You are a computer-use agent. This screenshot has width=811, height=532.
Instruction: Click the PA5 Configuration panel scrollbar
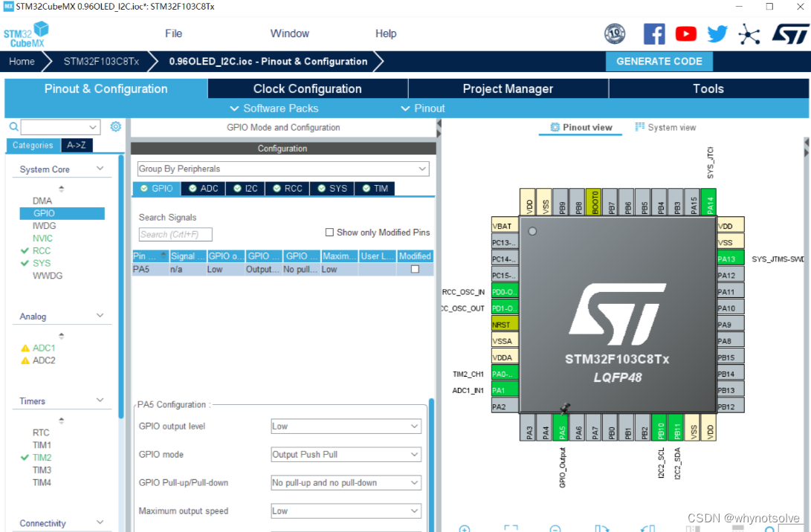[x=431, y=465]
